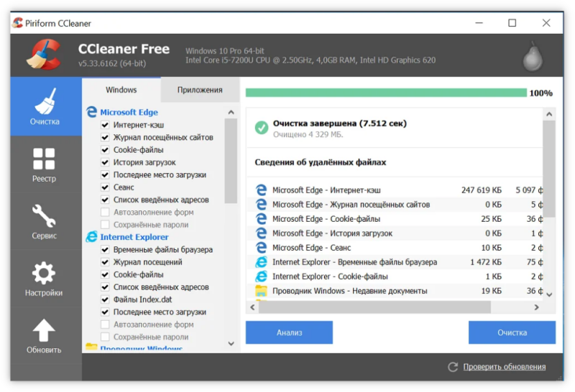The height and width of the screenshot is (392, 575).
Task: Collapse the Microsoft Edge group header
Action: [129, 112]
